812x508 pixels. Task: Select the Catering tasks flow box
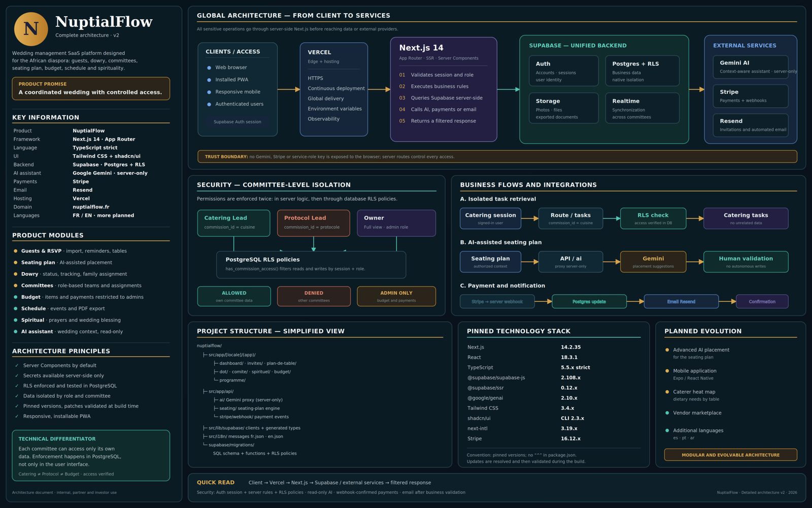coord(746,218)
